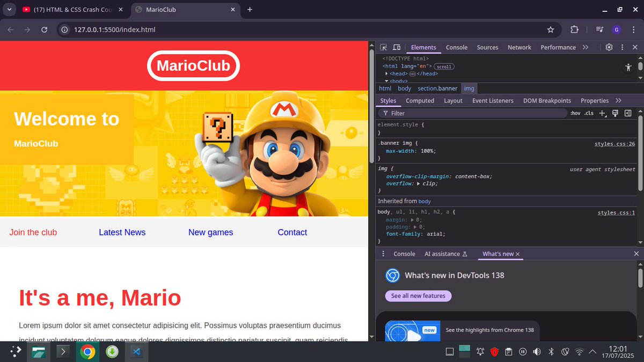Expand the head element node
Screen dimensions: 644x362
pos(386,73)
